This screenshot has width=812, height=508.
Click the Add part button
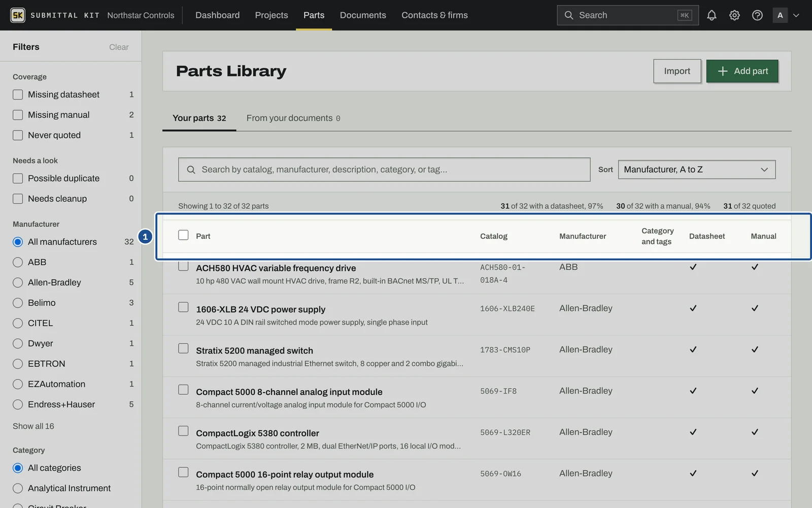pos(742,71)
